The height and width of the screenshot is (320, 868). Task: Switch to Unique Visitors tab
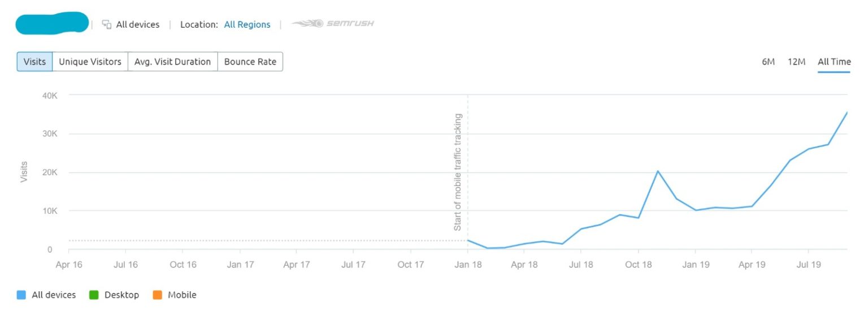[90, 62]
